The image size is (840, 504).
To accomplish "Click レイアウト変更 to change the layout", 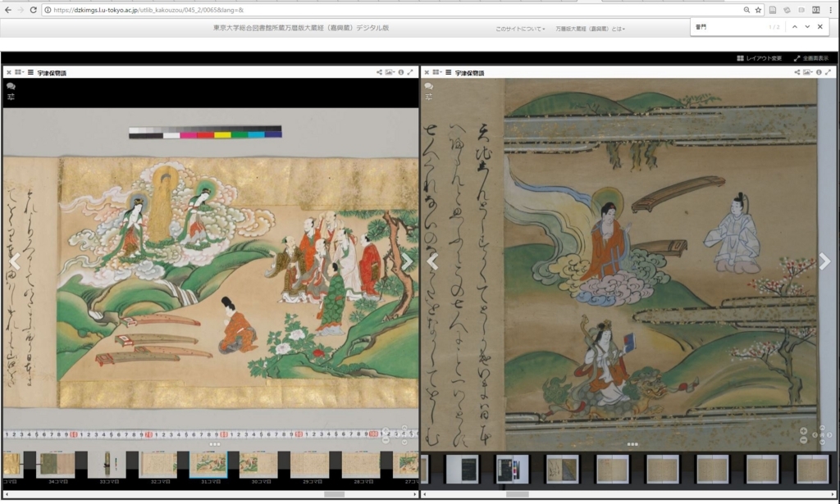I will tap(759, 58).
